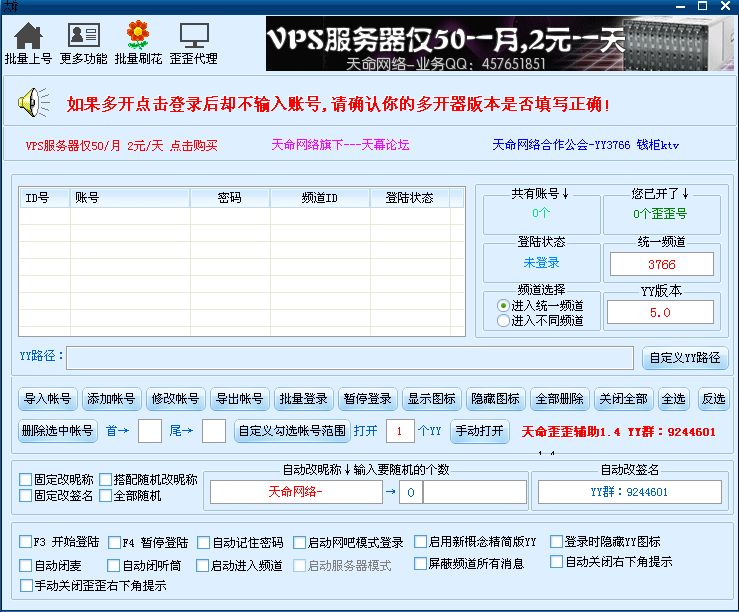Image resolution: width=739 pixels, height=612 pixels.
Task: Enable 自动闭麦 checkbox
Action: (25, 565)
